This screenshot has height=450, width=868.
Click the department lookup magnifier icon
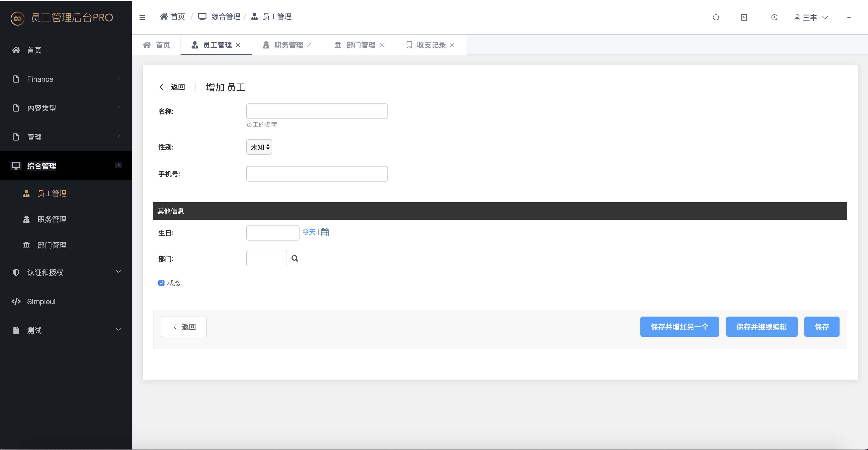pos(295,258)
